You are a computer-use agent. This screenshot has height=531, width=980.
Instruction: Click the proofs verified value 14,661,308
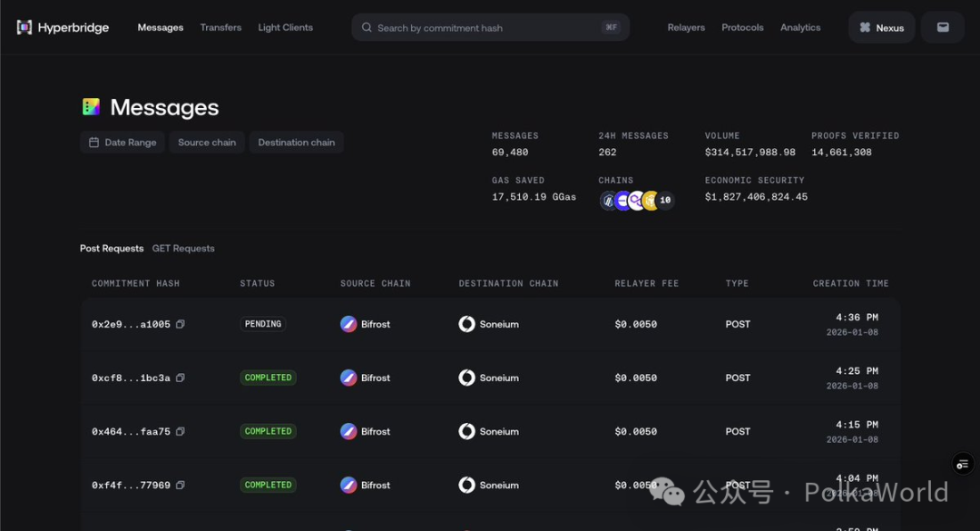[x=841, y=152]
